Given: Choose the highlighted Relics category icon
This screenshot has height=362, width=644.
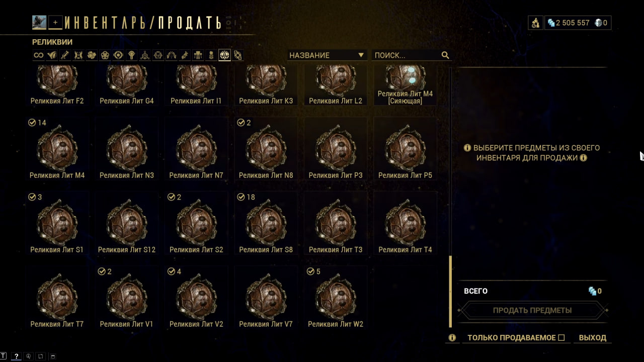Looking at the screenshot, I should (224, 55).
